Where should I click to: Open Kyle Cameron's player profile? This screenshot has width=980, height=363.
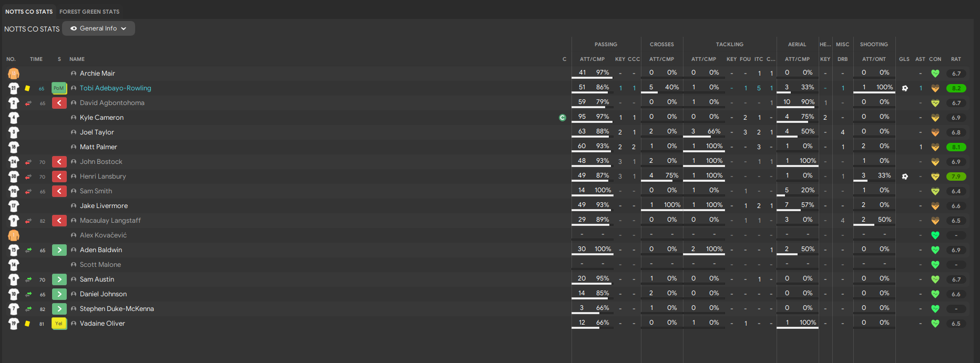click(101, 118)
